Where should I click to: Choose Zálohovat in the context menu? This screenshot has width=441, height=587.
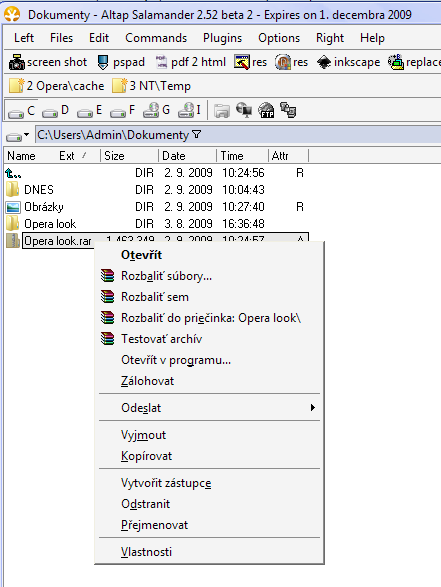tap(209, 381)
